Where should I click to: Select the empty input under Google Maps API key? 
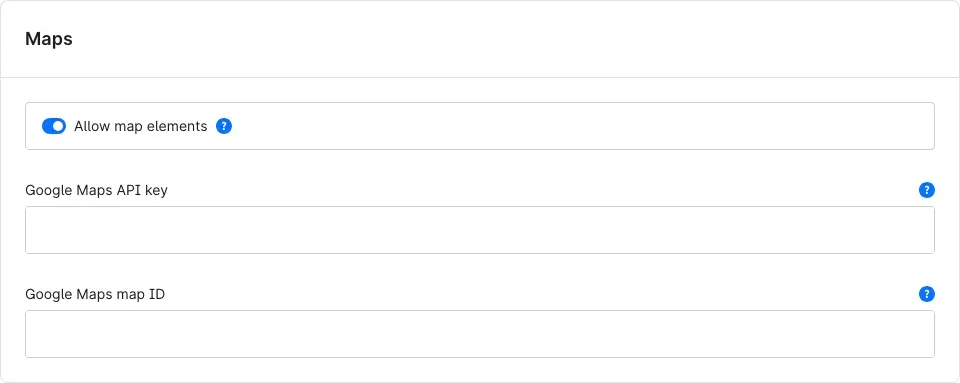480,230
